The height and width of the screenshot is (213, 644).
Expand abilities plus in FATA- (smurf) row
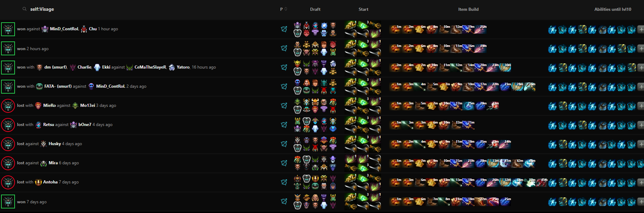641,87
